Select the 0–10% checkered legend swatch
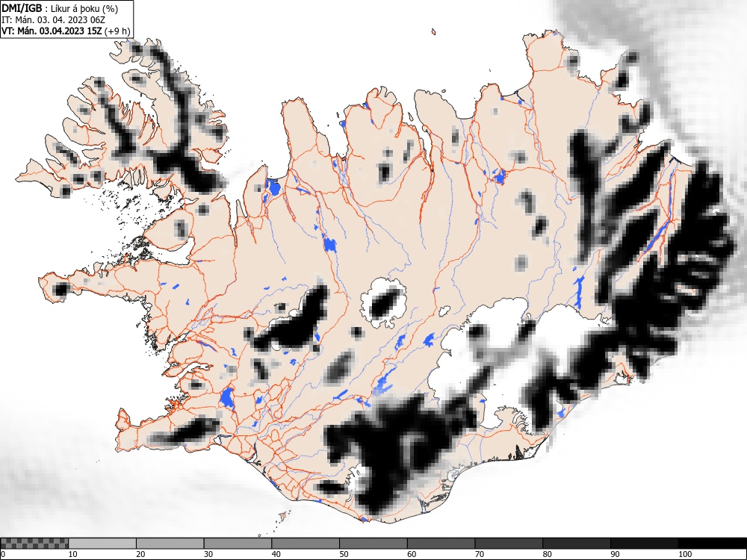The height and width of the screenshot is (560, 747). coord(35,544)
